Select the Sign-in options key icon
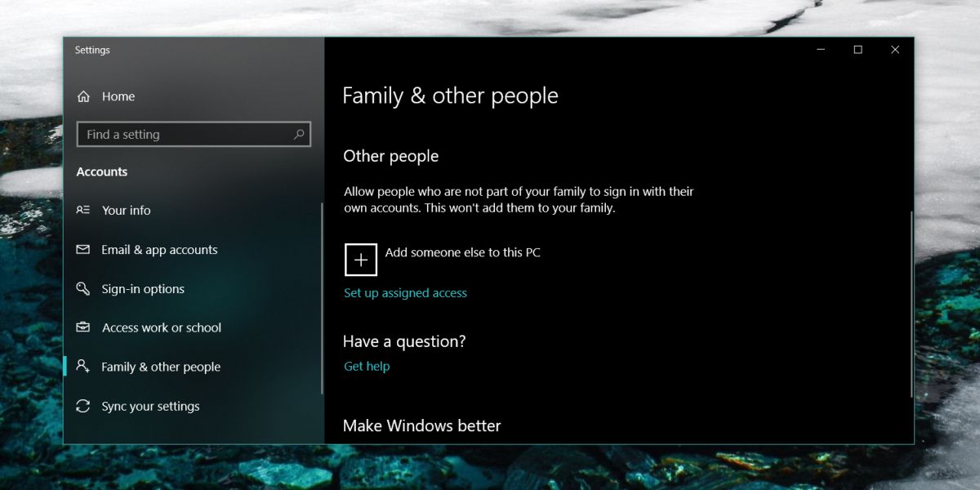This screenshot has height=490, width=980. click(x=82, y=288)
